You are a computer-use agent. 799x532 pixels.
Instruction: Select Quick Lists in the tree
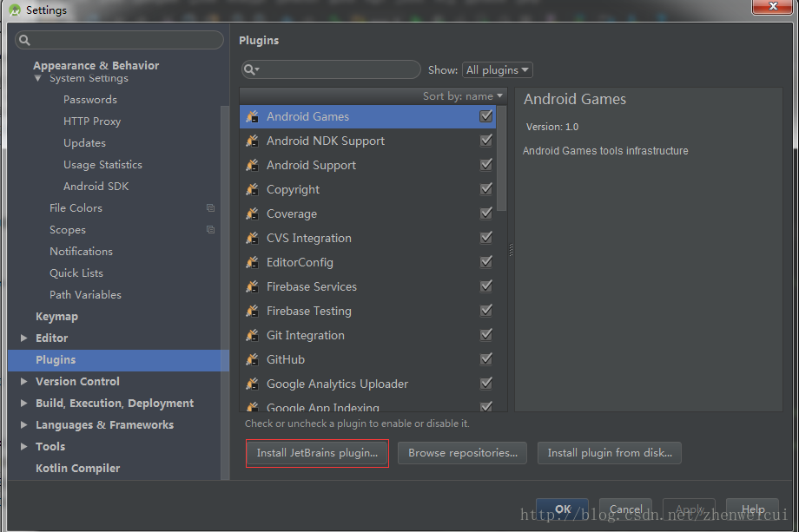76,273
